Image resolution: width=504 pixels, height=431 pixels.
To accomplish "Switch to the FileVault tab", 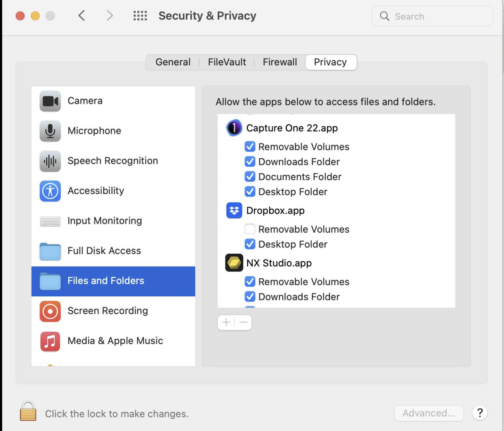I will tap(227, 62).
